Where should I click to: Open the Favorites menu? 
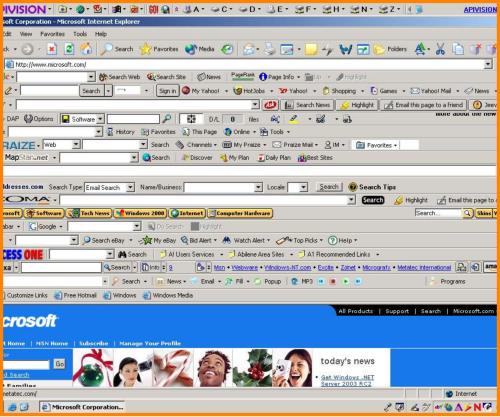(x=52, y=34)
